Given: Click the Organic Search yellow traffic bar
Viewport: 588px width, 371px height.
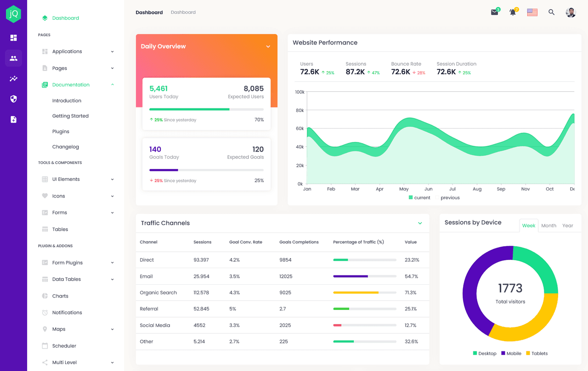Looking at the screenshot, I should (x=356, y=292).
